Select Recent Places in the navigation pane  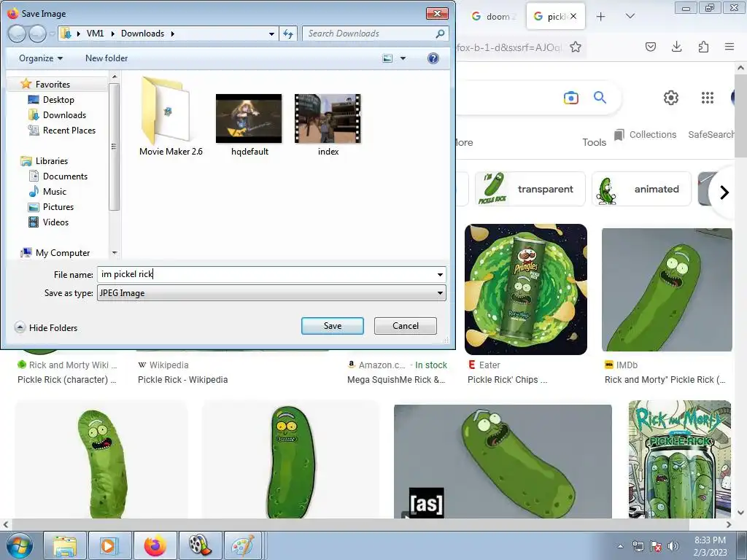tap(69, 130)
